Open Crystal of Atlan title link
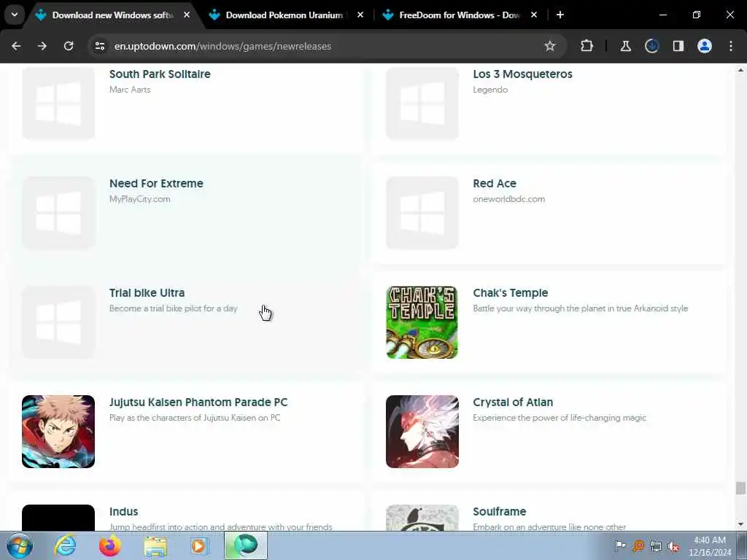The image size is (747, 560). [513, 402]
